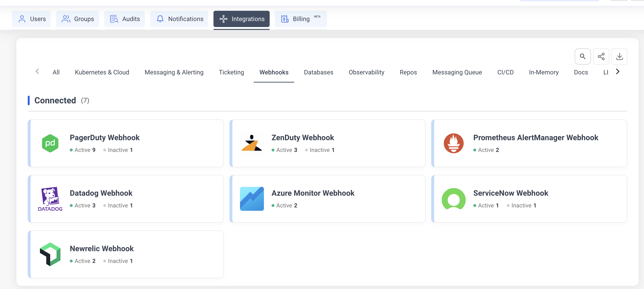Click the Newrelic Webhook icon
This screenshot has height=289, width=644.
[50, 254]
